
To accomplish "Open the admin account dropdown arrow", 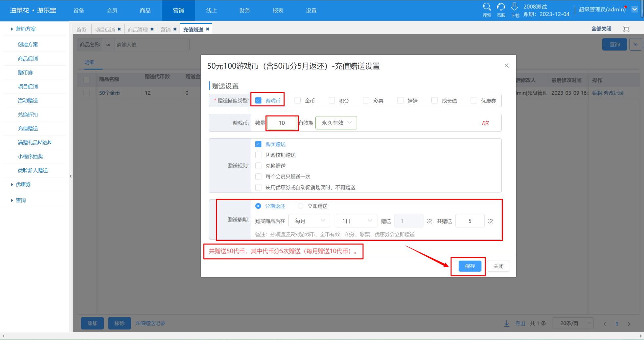I will [x=635, y=9].
